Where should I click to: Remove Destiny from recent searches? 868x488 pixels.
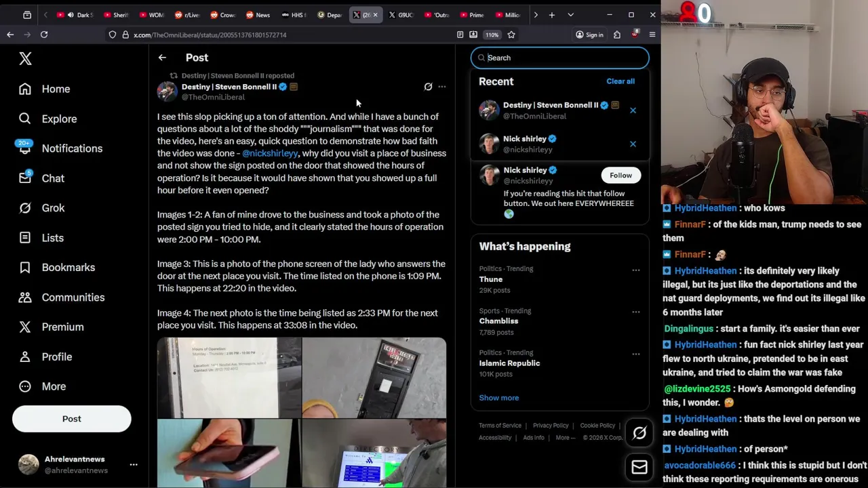(633, 110)
